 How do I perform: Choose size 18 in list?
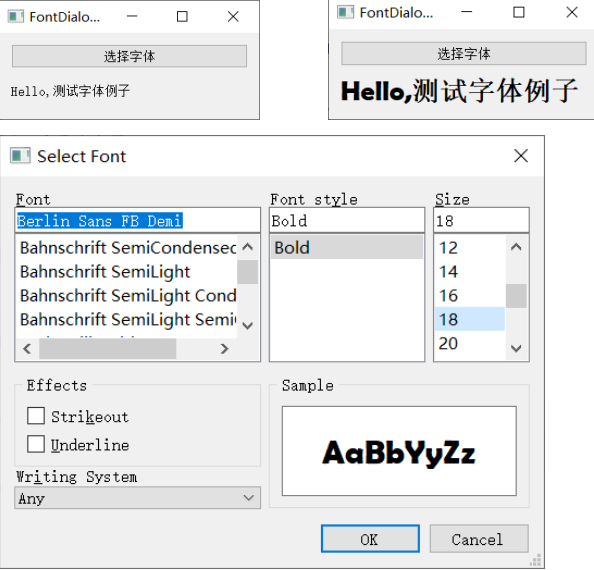[470, 319]
